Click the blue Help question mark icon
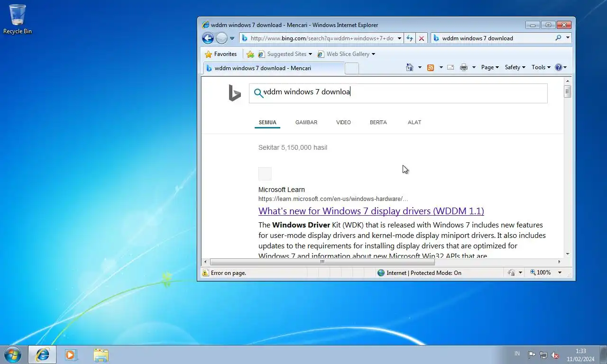The width and height of the screenshot is (607, 364). pos(558,67)
